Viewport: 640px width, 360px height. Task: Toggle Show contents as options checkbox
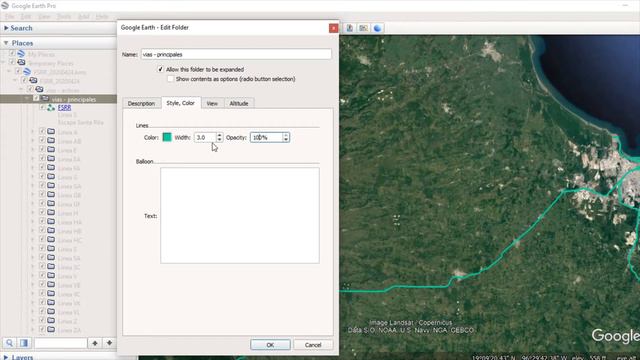pos(170,79)
